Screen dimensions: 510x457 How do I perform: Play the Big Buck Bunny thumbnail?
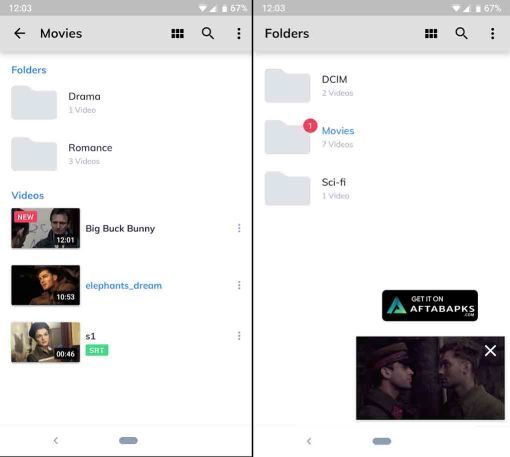(x=45, y=228)
